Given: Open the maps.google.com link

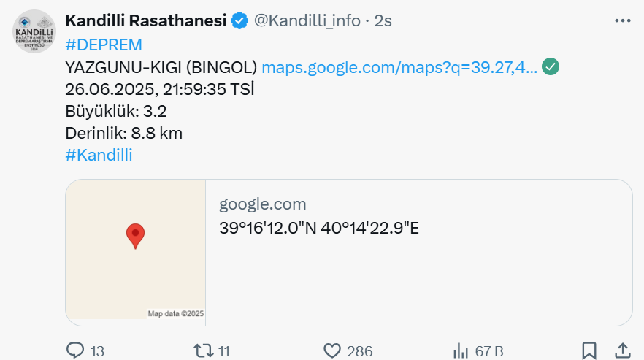Looking at the screenshot, I should point(399,67).
